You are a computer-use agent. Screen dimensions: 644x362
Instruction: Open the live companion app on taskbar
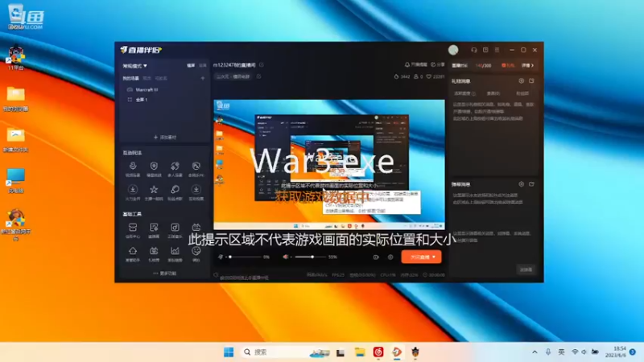coord(397,352)
